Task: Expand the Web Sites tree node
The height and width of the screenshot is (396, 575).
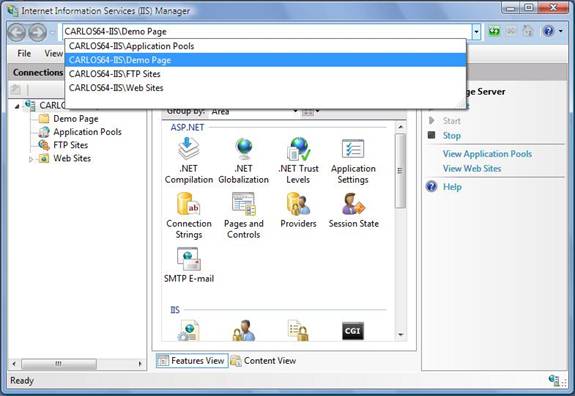Action: tap(31, 159)
